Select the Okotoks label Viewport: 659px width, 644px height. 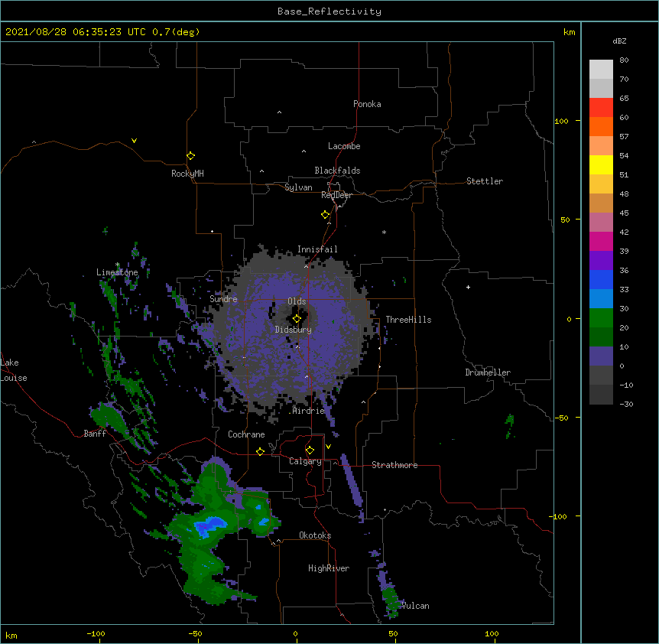coord(315,535)
